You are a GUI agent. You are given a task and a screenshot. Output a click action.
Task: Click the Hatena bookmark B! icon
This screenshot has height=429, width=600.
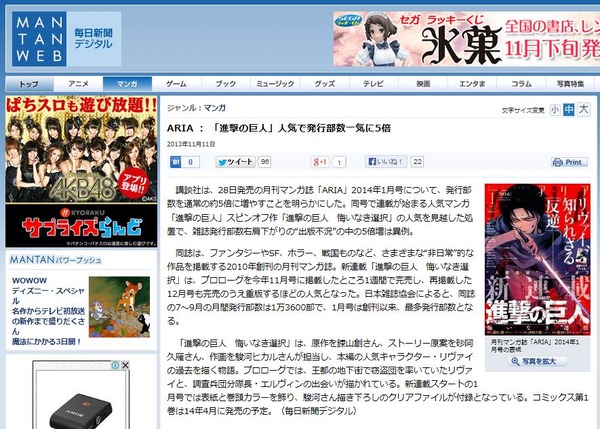176,162
